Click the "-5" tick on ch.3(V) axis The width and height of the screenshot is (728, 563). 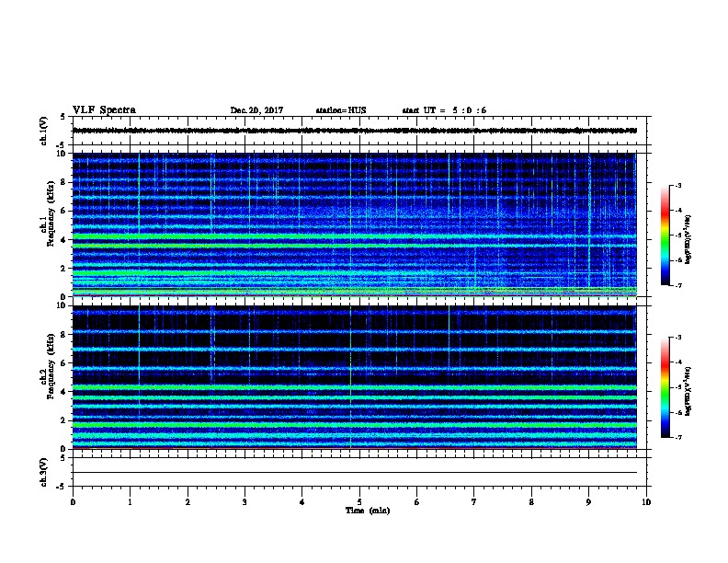point(61,487)
